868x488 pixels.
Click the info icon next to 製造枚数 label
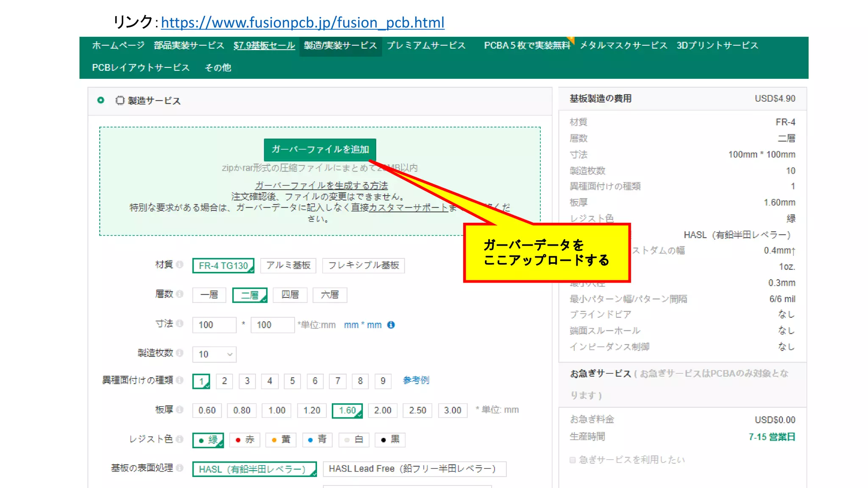click(x=180, y=353)
